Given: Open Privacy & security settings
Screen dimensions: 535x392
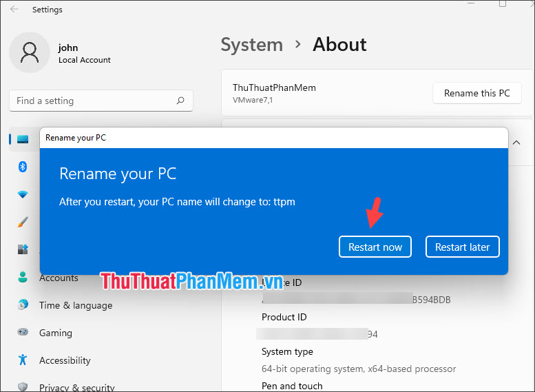Looking at the screenshot, I should 76,388.
